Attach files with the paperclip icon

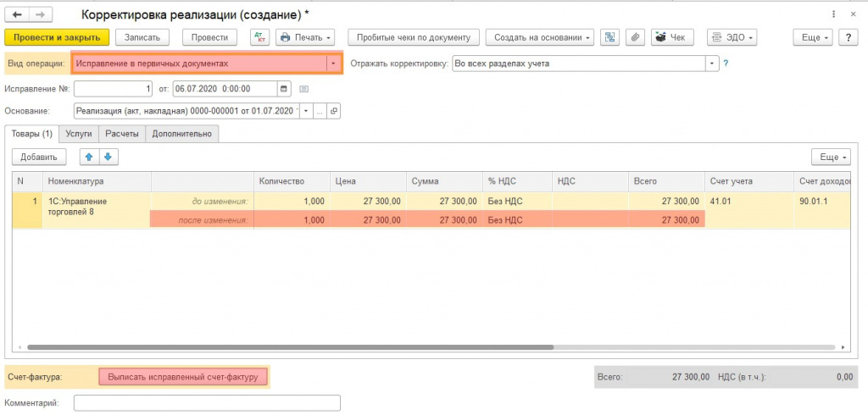click(x=636, y=37)
